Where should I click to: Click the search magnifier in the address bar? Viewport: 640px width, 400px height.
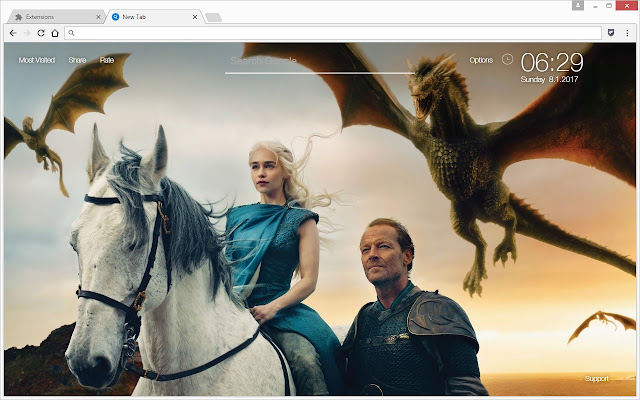coord(71,33)
